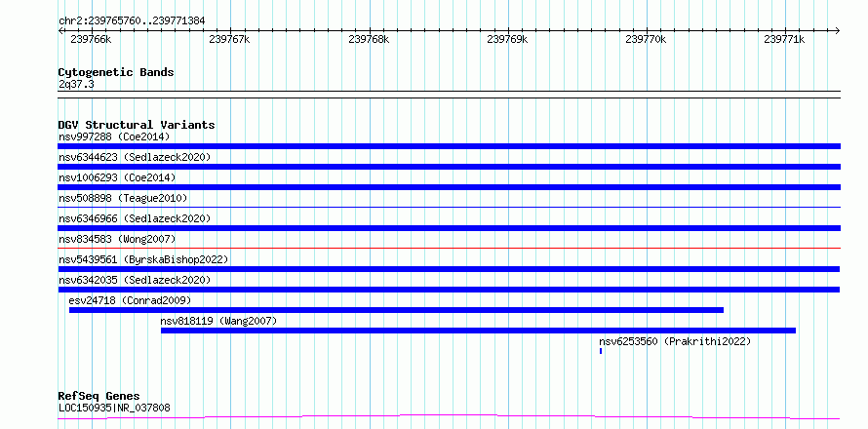Click the small nsv6253560 variant marker
Viewport: 868px width, 429px height.
(x=601, y=351)
